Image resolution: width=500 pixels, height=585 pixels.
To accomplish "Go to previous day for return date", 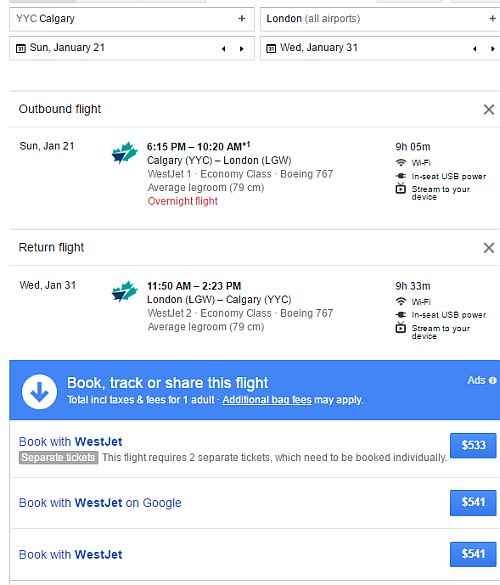I will (475, 49).
